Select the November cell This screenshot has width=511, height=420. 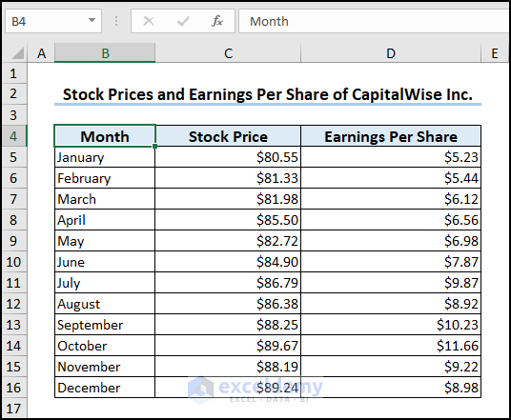point(105,367)
